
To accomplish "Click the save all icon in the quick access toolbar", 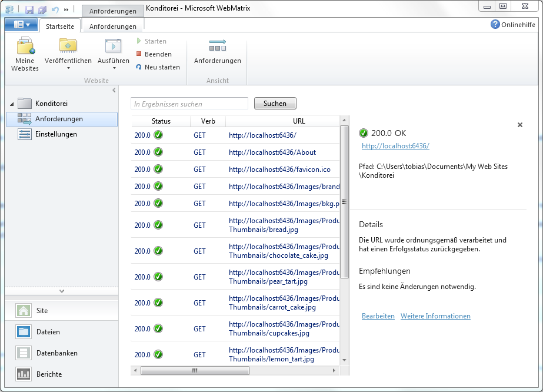I will 42,9.
